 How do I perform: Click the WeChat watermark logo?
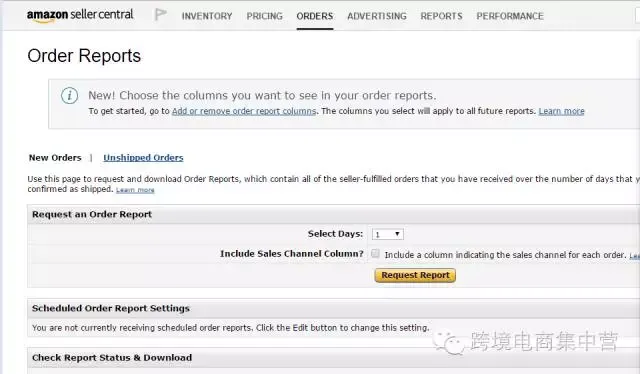point(448,342)
